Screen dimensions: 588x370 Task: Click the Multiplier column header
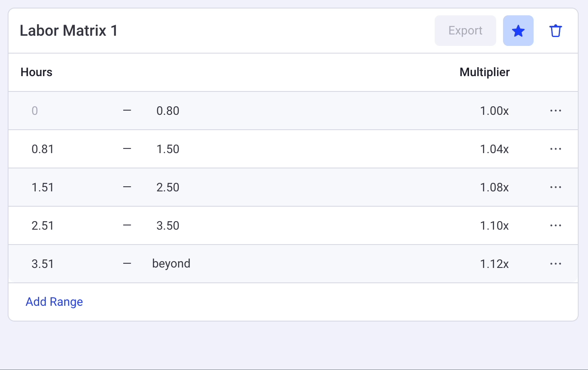[484, 72]
